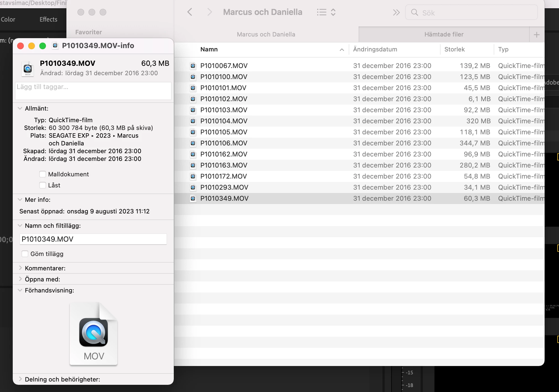Click the info window title proxy icon
Image resolution: width=559 pixels, height=392 pixels.
click(x=55, y=46)
